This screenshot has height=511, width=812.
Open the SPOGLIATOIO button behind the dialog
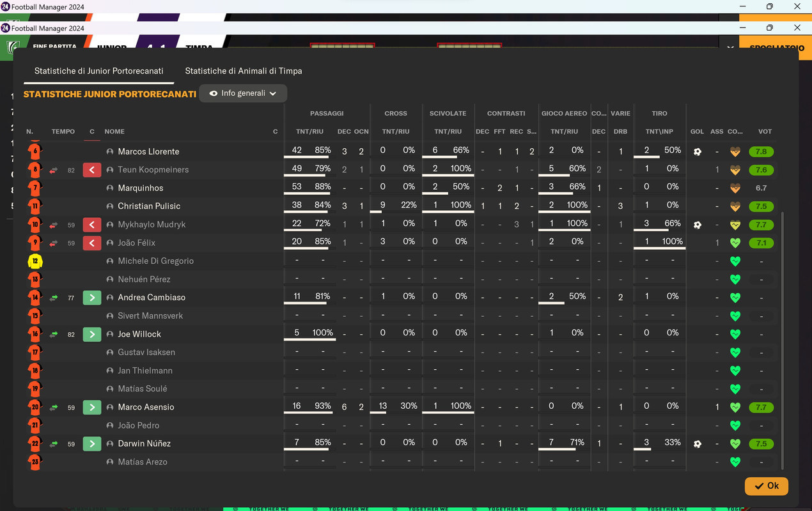tap(776, 48)
